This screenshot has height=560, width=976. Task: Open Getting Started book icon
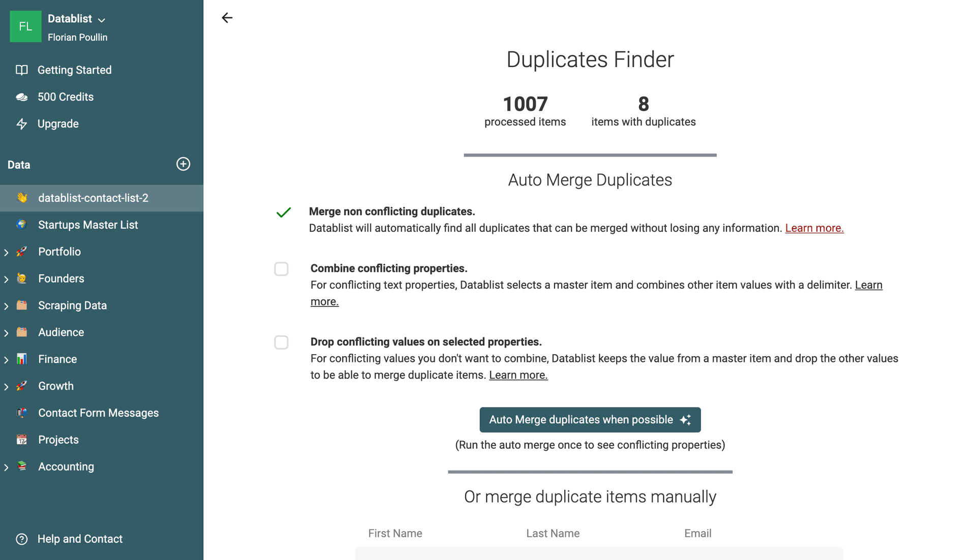tap(21, 70)
